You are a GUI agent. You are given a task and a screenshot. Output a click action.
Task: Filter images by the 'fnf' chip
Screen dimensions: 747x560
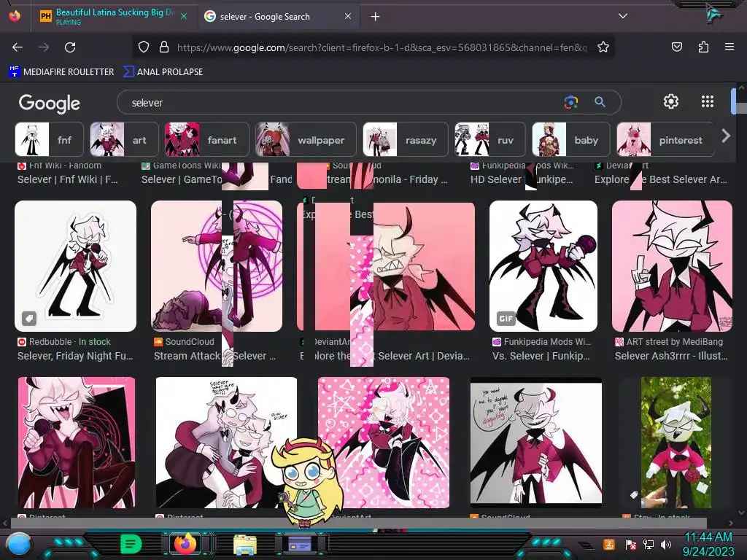pos(49,139)
